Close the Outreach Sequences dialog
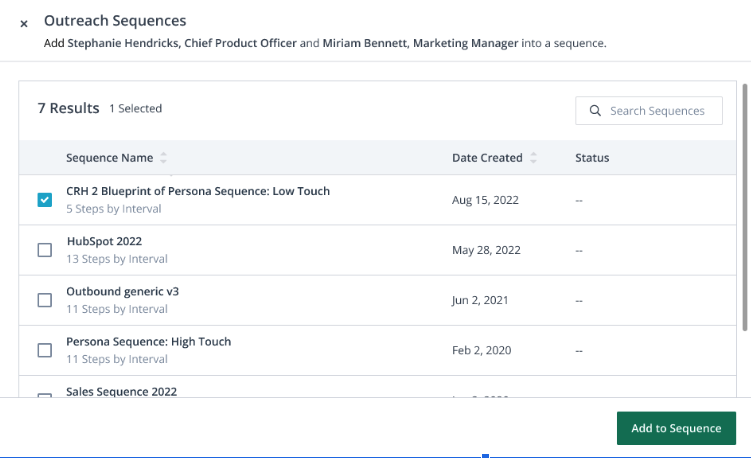This screenshot has height=458, width=751. tap(24, 23)
